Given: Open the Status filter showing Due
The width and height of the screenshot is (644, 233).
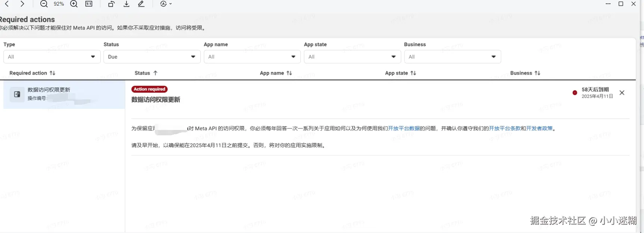Looking at the screenshot, I should pos(152,57).
